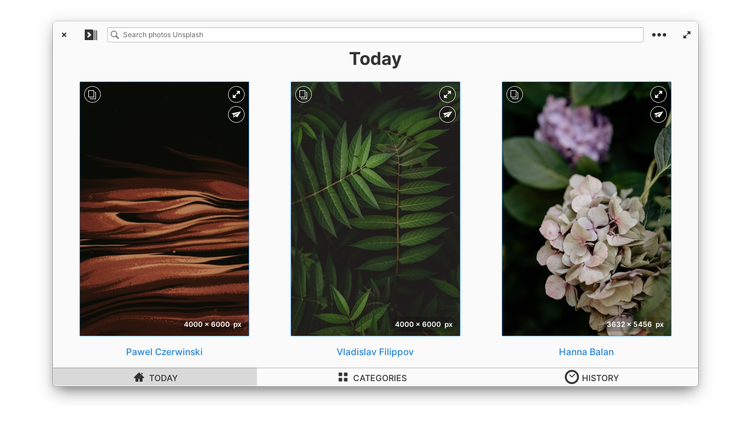Copy link on Vladislav Filippov photo
Image resolution: width=752 pixels, height=423 pixels.
point(304,94)
